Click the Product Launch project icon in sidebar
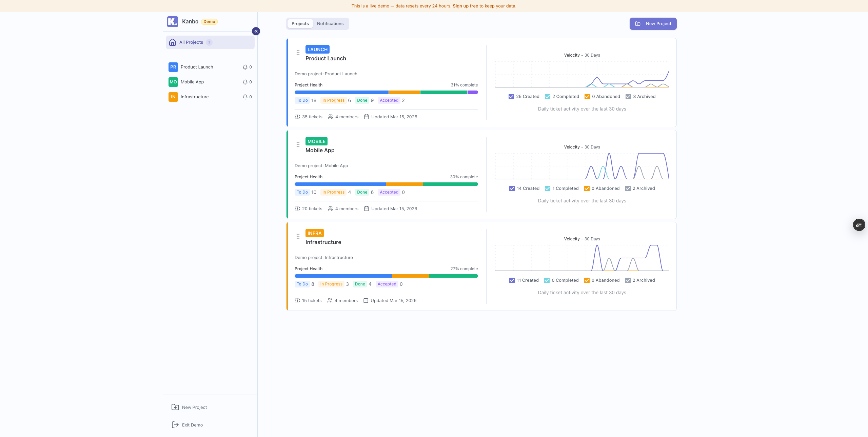868x437 pixels. click(173, 67)
